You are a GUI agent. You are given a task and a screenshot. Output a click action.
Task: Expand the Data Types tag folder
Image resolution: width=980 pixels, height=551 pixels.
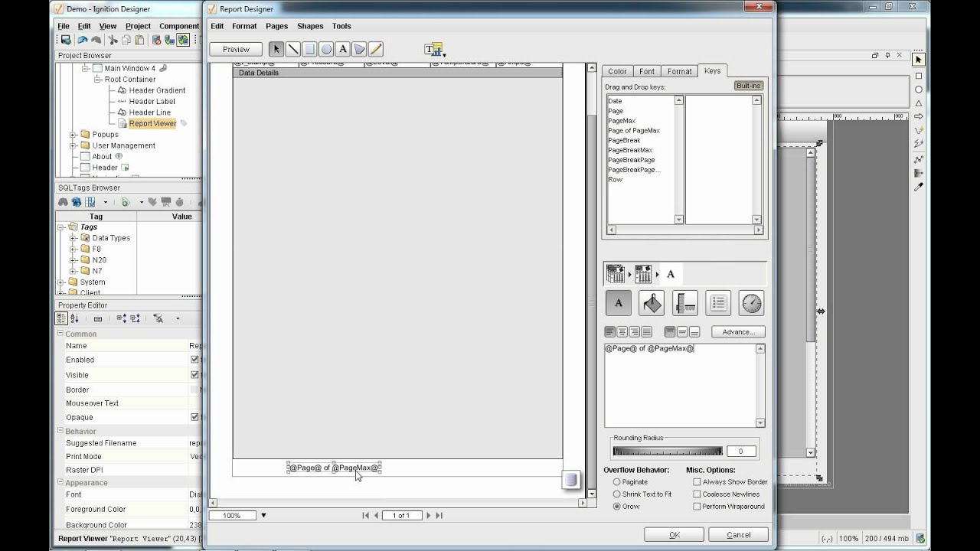click(73, 238)
